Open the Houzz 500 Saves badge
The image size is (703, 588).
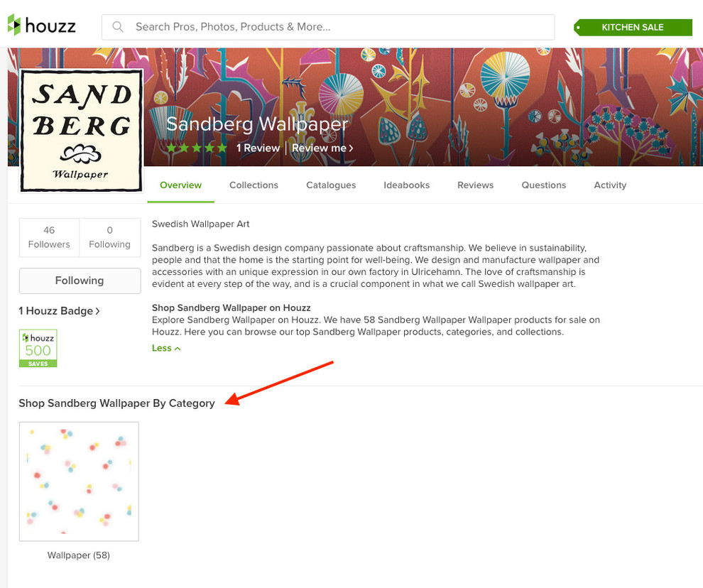(38, 348)
